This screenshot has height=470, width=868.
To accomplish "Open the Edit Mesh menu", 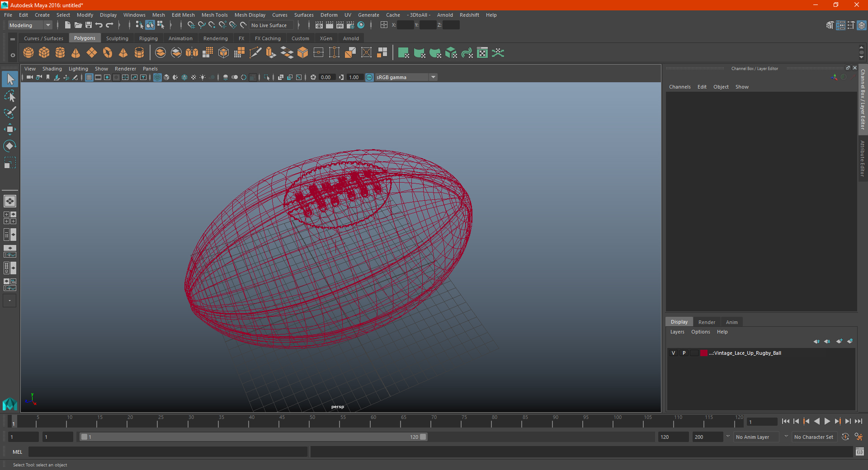I will pos(183,15).
